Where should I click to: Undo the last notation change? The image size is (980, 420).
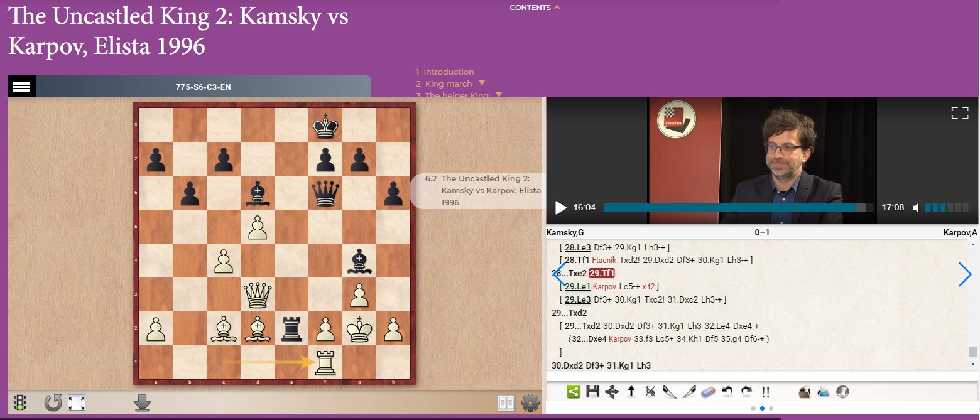point(727,392)
